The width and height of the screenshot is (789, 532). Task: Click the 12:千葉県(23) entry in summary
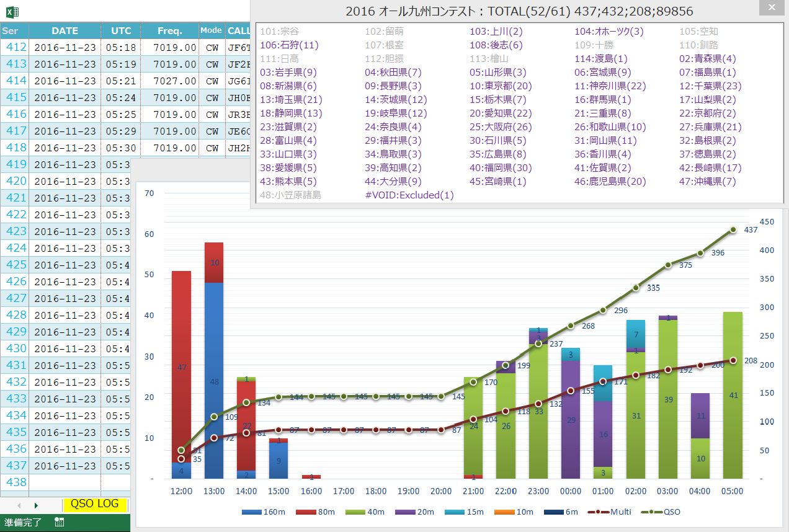[x=710, y=86]
